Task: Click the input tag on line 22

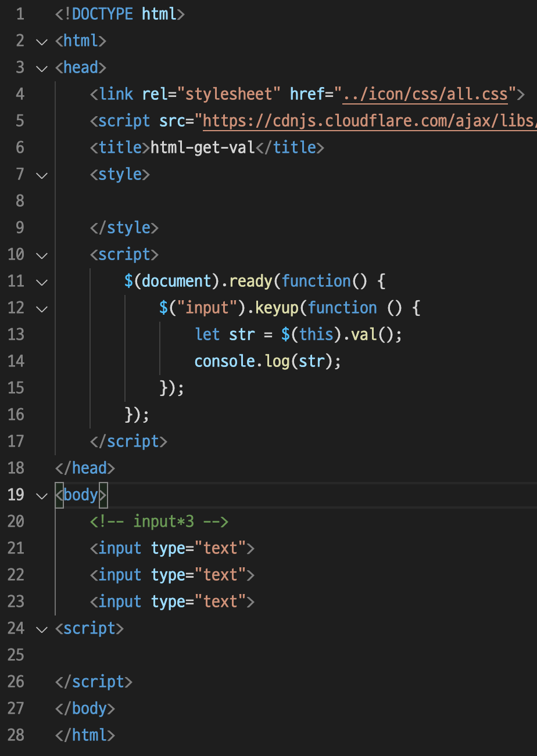Action: point(172,575)
